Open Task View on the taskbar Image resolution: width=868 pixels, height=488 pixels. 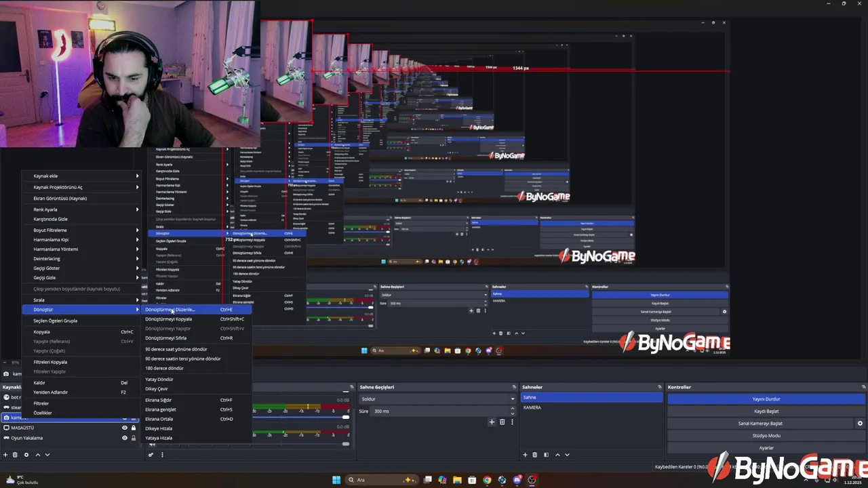(x=428, y=480)
